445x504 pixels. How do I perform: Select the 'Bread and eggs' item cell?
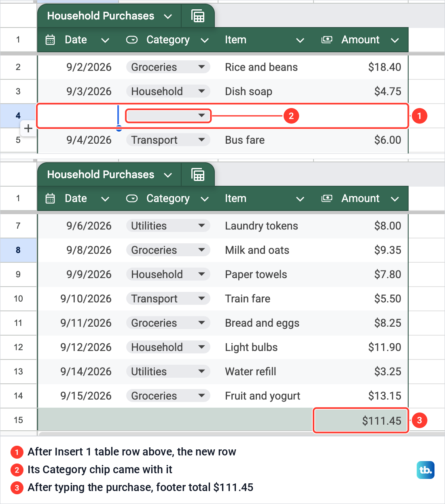[265, 323]
